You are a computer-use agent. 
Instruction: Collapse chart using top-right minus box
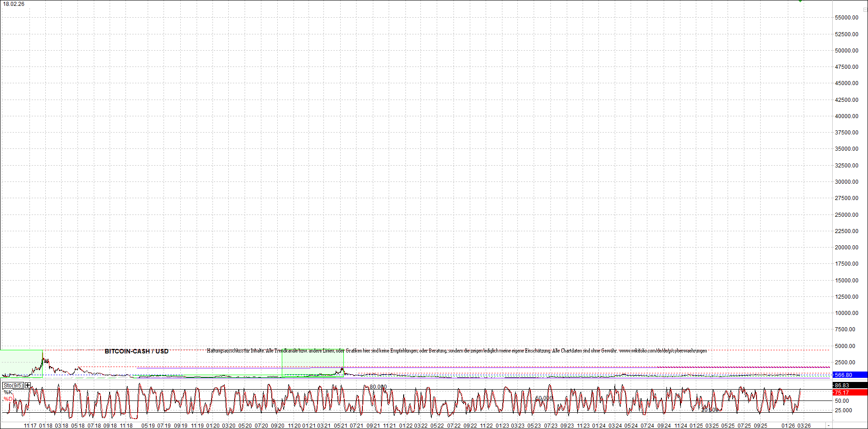865,10
